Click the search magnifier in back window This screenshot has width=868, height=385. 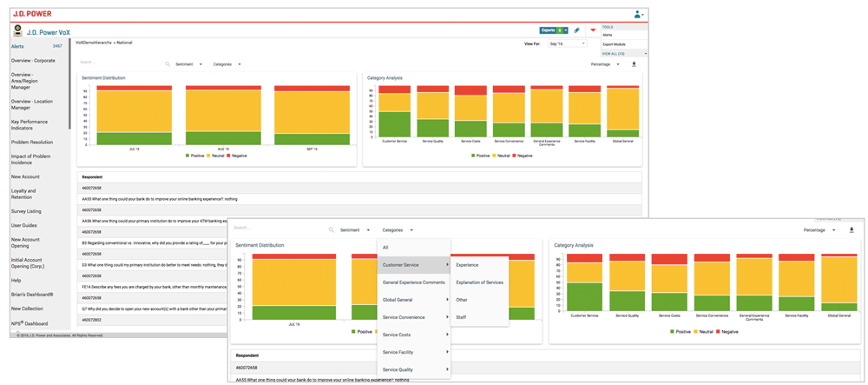(x=168, y=64)
